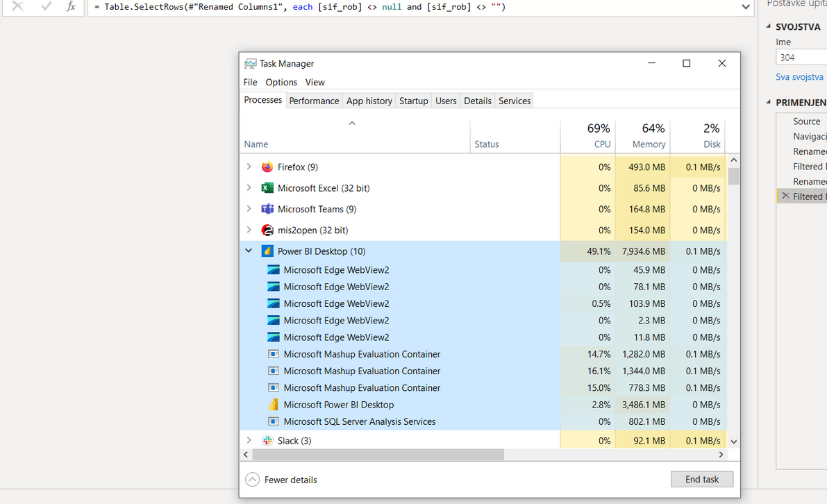
Task: Expand the mis2open process group
Action: [x=249, y=230]
